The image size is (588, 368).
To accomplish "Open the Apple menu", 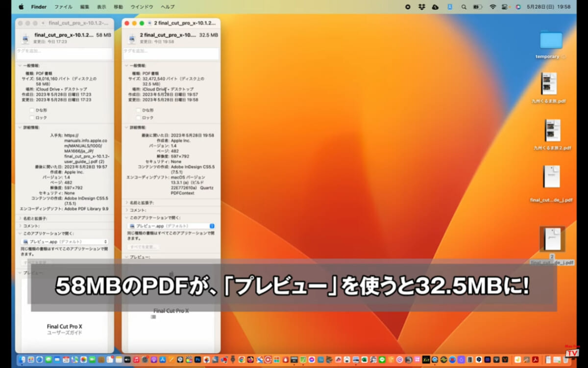I will [21, 7].
